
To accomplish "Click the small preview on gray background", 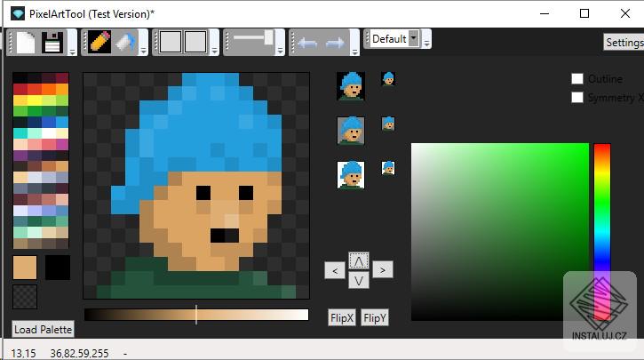I will coord(388,124).
